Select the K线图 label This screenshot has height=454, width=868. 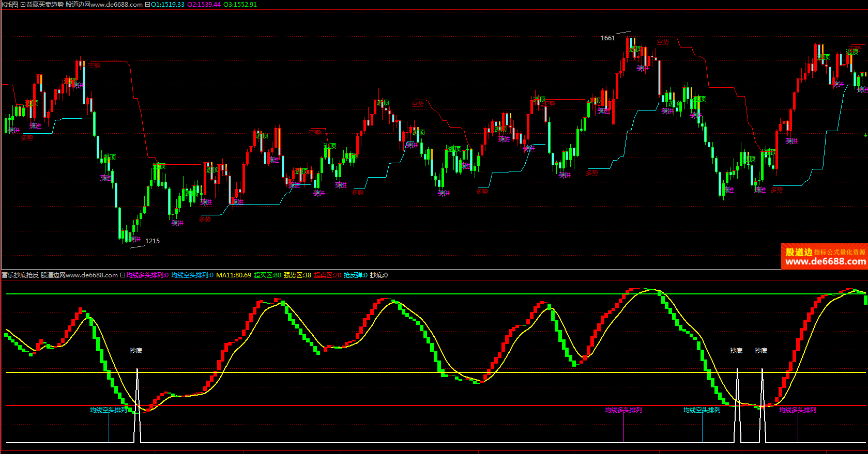(x=9, y=5)
